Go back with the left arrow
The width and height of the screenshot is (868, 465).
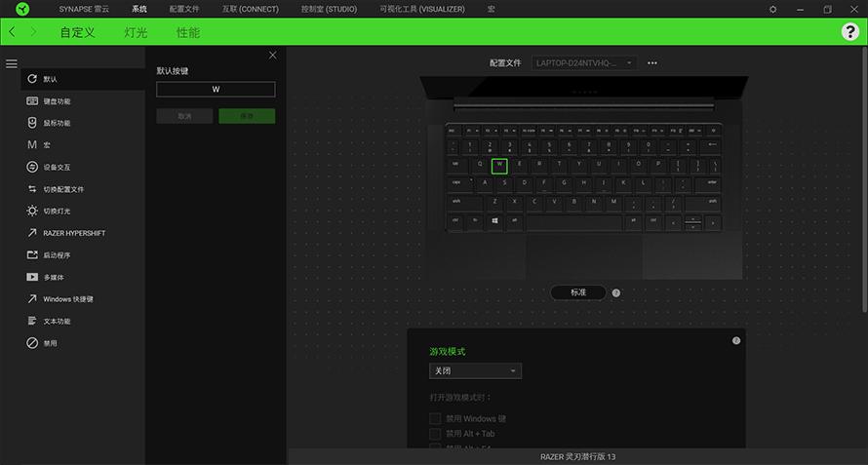(12, 32)
